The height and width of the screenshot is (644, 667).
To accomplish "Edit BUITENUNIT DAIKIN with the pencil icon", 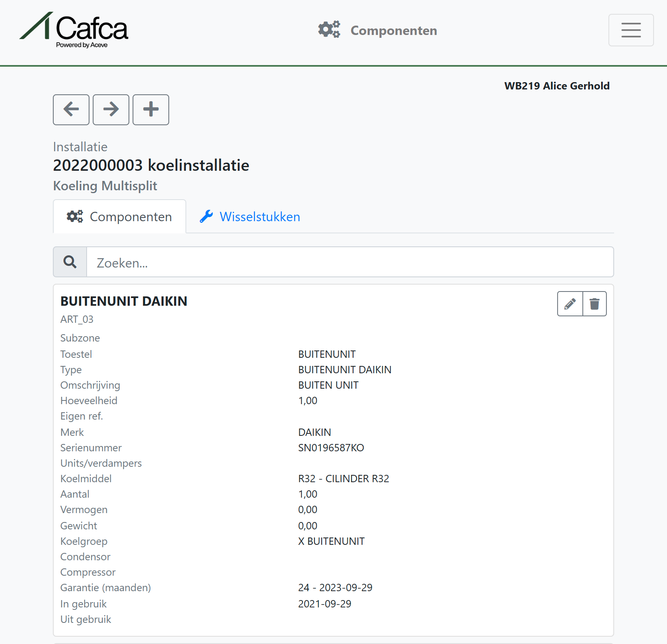I will point(570,304).
